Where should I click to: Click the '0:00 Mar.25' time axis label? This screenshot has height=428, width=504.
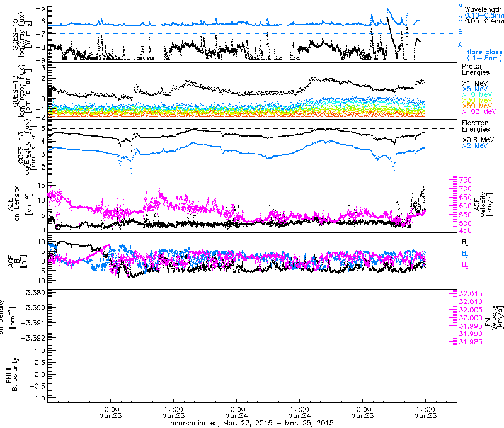pyautogui.click(x=363, y=413)
